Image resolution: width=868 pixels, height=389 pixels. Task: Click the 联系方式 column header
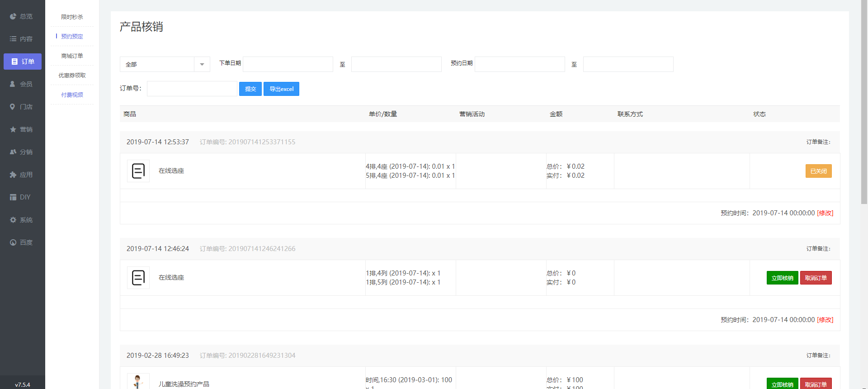[x=630, y=114]
